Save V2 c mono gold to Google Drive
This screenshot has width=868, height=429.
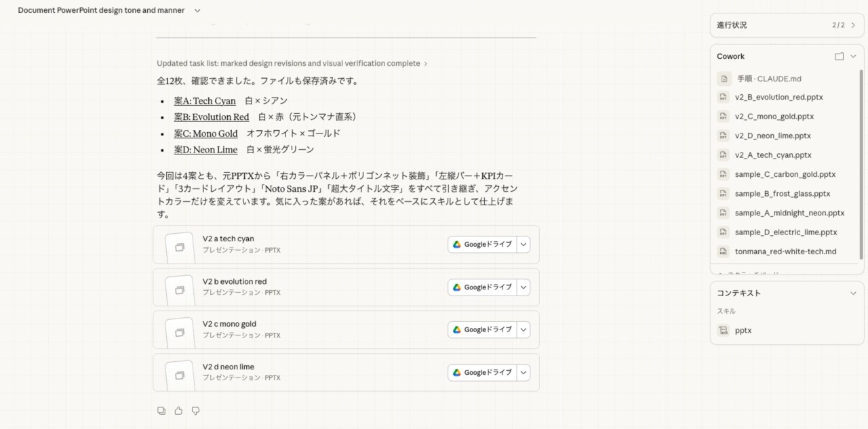click(482, 330)
